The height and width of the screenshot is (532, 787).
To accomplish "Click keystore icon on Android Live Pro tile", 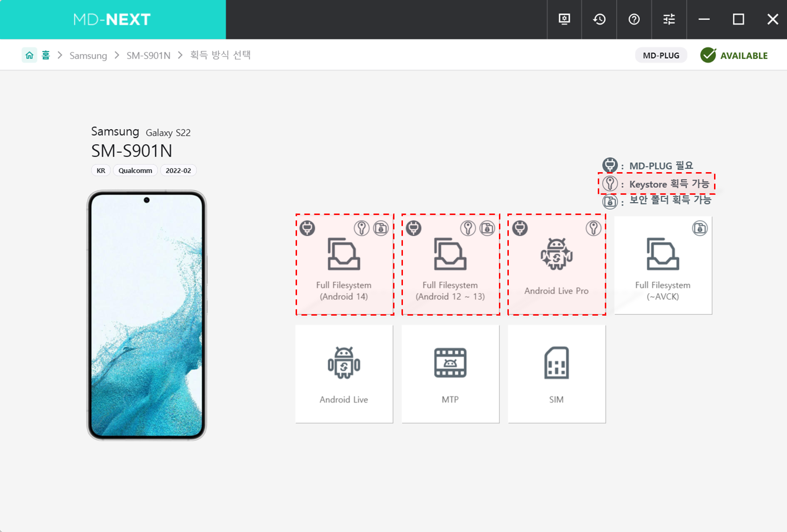I will click(x=593, y=228).
